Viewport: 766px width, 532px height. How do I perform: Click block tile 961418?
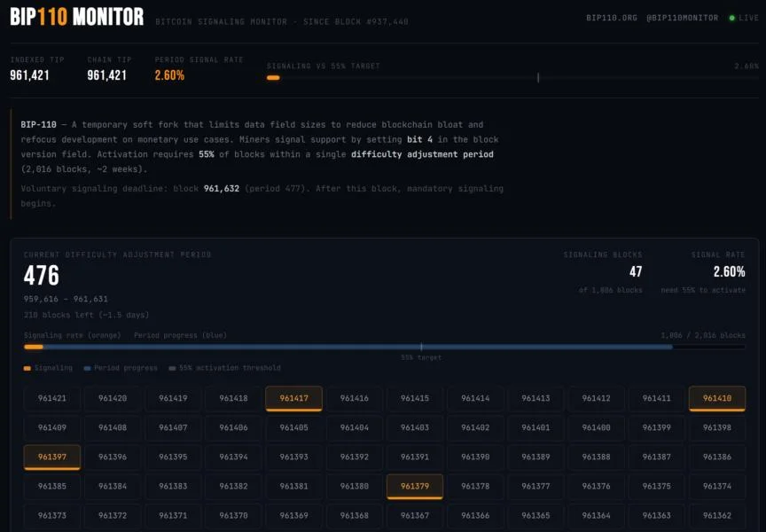coord(233,399)
